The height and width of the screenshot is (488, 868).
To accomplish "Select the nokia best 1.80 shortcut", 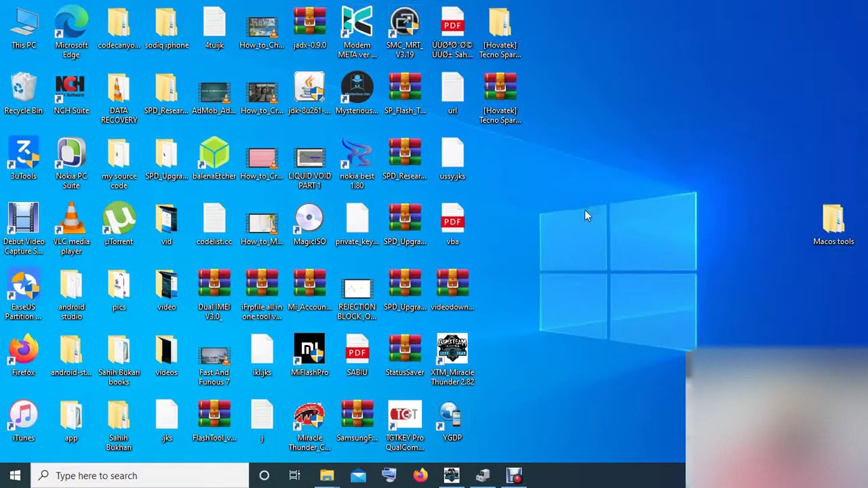I will click(x=357, y=163).
